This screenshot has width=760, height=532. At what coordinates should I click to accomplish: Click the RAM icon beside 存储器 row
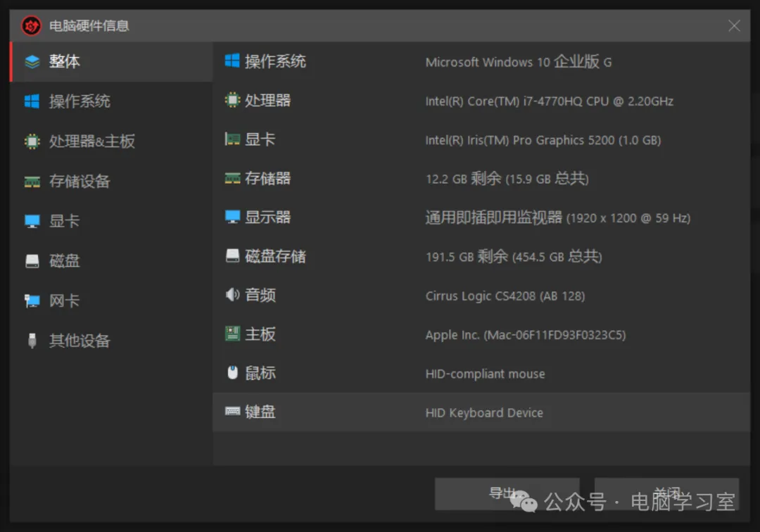(232, 178)
